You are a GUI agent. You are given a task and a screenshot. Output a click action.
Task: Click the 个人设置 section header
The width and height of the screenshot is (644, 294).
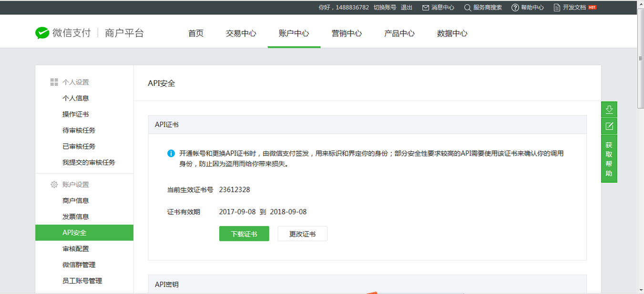[76, 83]
